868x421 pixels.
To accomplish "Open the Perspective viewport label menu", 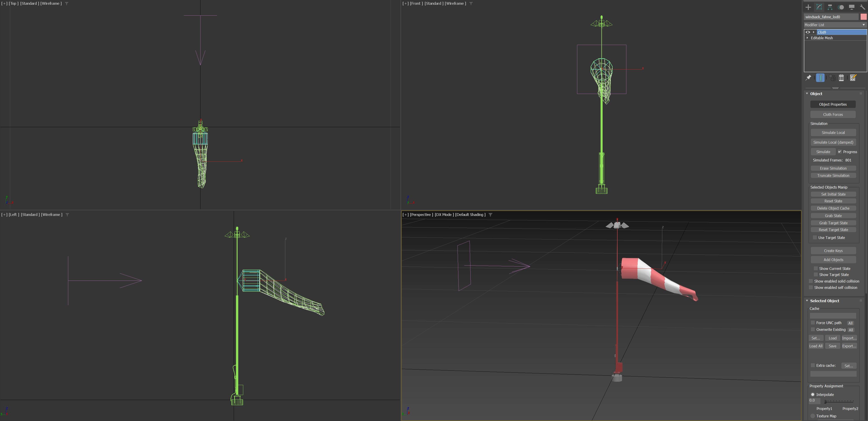I will point(421,215).
